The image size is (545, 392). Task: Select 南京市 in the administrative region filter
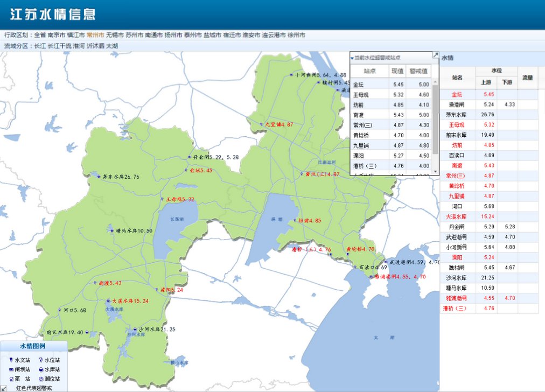click(56, 35)
